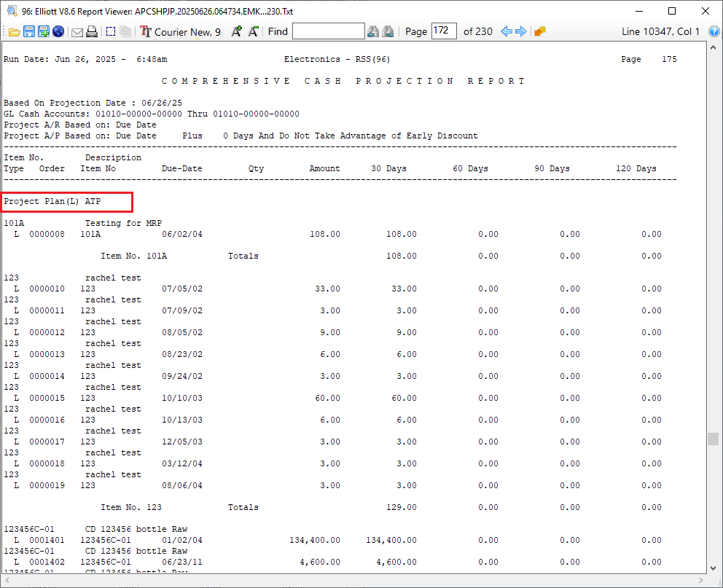723x588 pixels.
Task: Click order number 0000016
Action: [x=47, y=420]
